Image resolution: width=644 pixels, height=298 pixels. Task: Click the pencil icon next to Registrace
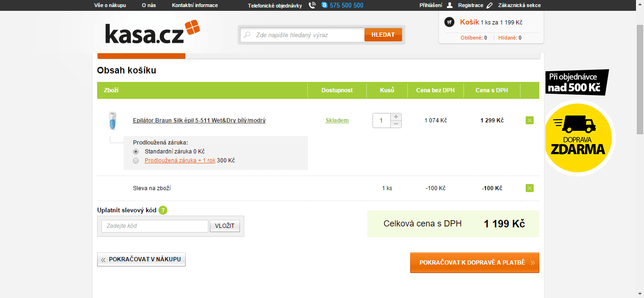tap(489, 5)
